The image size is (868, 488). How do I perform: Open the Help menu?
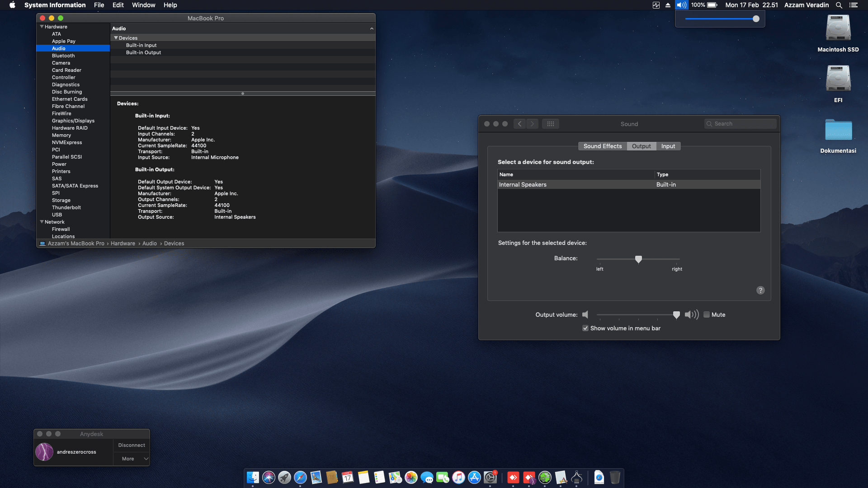click(x=170, y=5)
